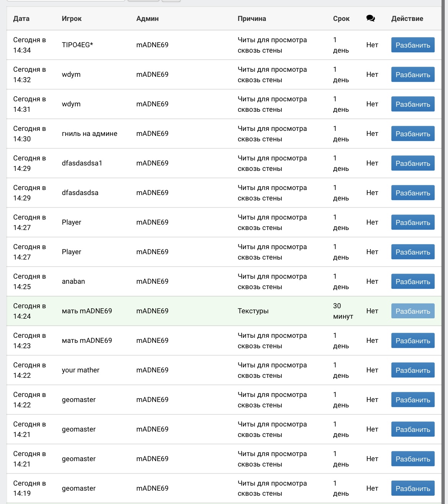448x504 pixels.
Task: Unban player anaban
Action: click(413, 282)
